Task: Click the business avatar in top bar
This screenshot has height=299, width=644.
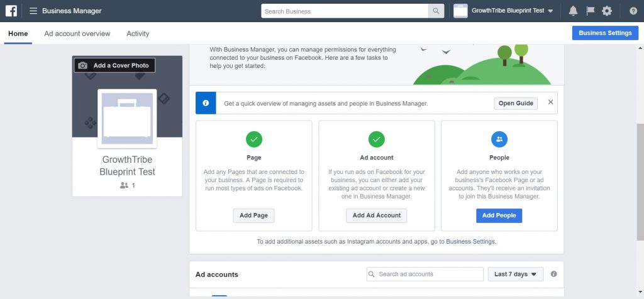Action: pos(460,11)
